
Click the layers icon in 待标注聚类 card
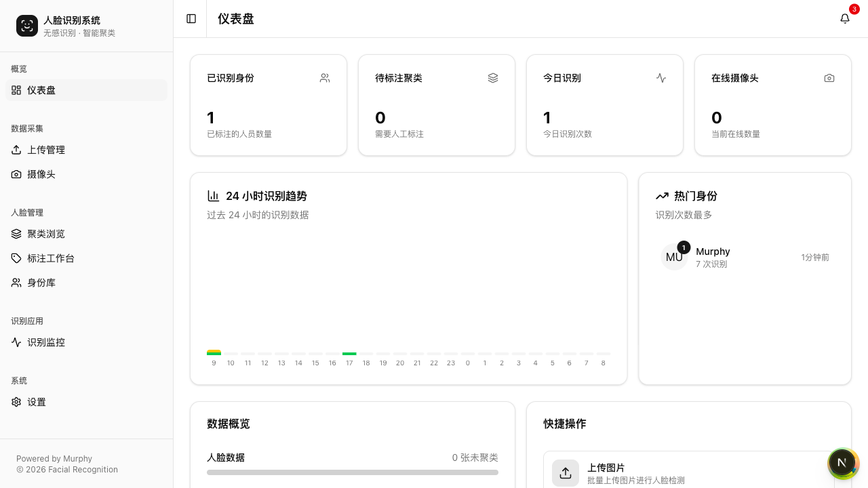(493, 78)
